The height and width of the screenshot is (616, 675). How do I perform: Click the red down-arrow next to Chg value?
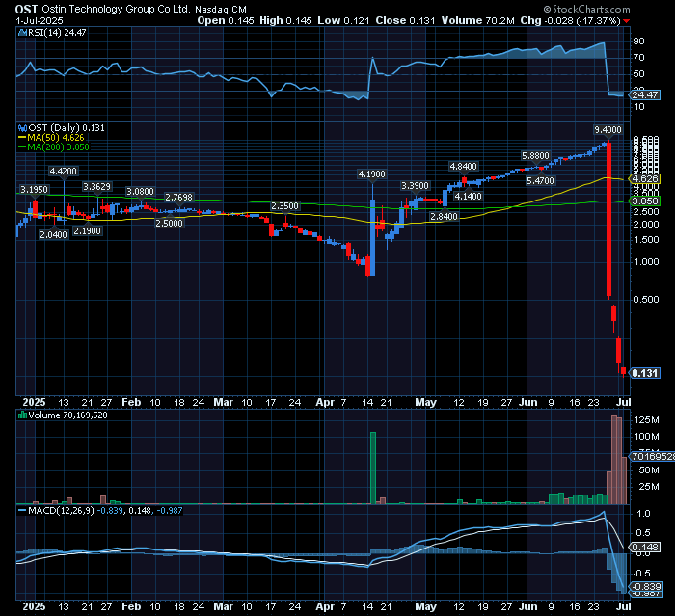pyautogui.click(x=627, y=21)
